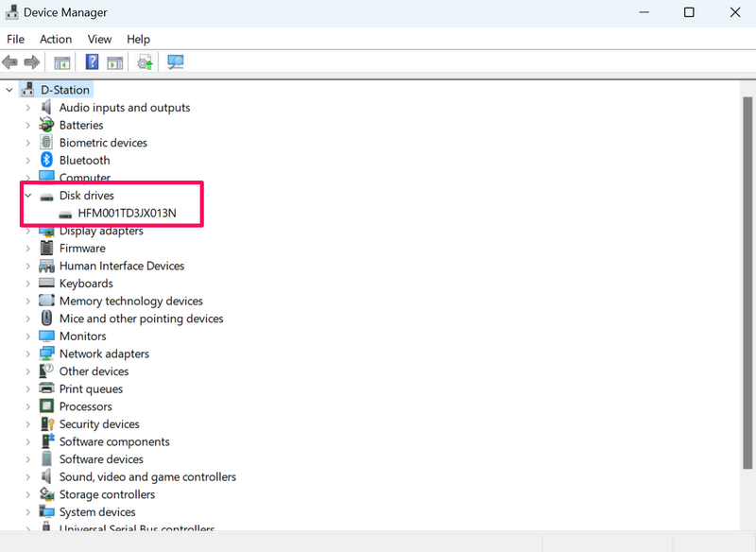This screenshot has height=552, width=756.
Task: Select Mice and other pointing devices
Action: coord(141,319)
